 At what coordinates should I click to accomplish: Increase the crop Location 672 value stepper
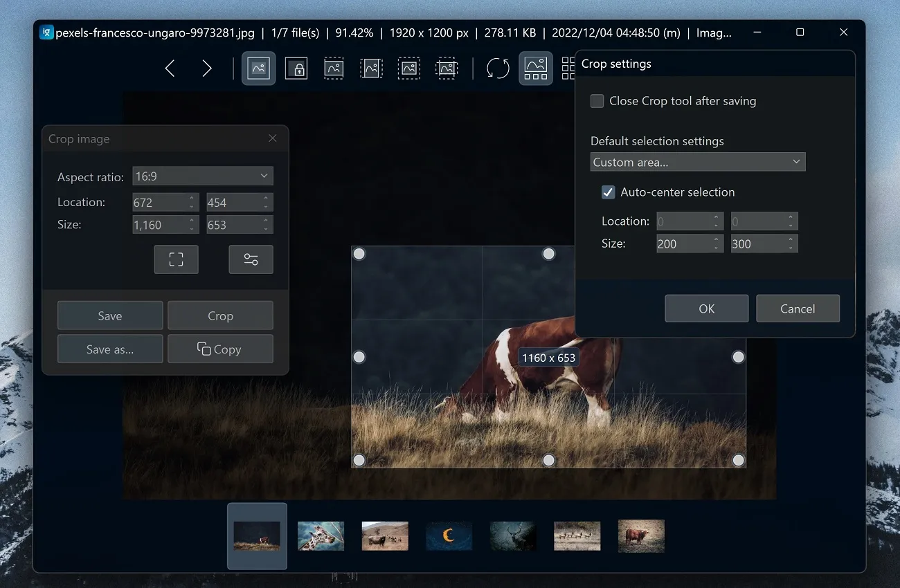click(x=192, y=199)
